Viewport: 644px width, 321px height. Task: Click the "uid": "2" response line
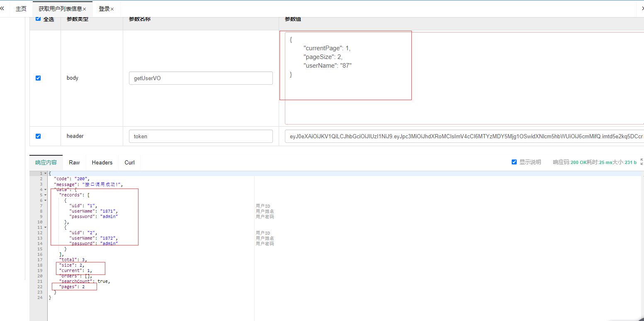tap(83, 233)
